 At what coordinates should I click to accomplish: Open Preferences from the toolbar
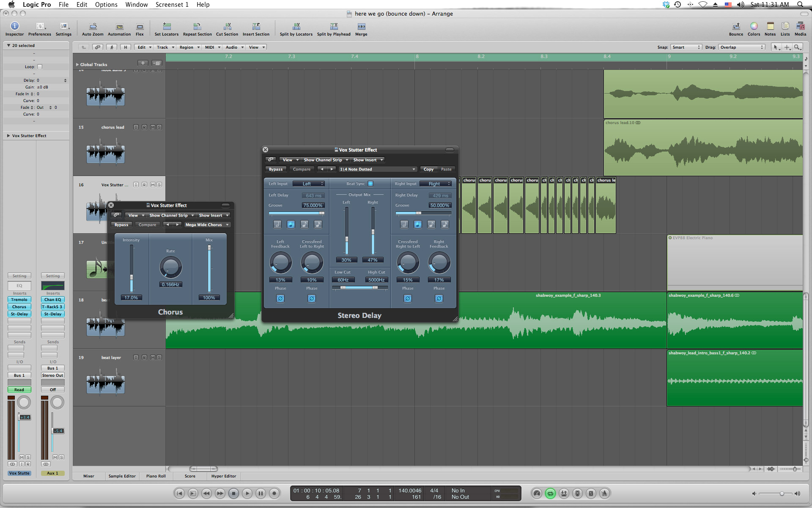pyautogui.click(x=40, y=26)
